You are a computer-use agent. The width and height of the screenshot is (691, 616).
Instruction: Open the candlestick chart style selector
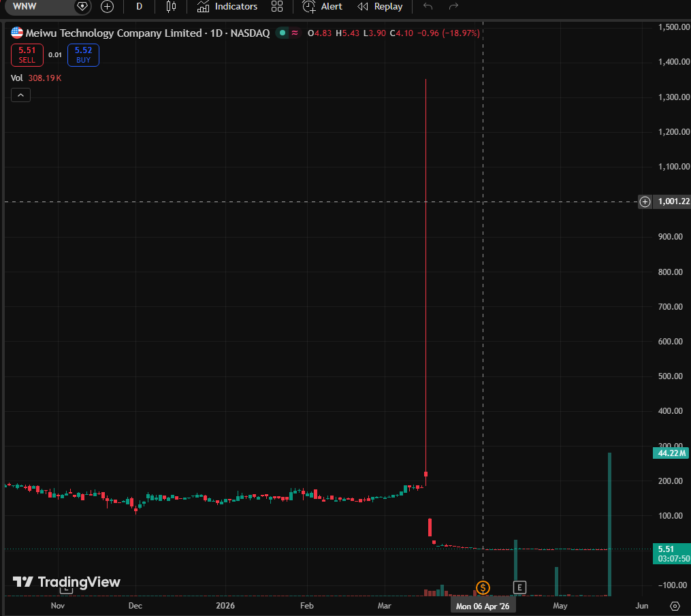(x=171, y=7)
